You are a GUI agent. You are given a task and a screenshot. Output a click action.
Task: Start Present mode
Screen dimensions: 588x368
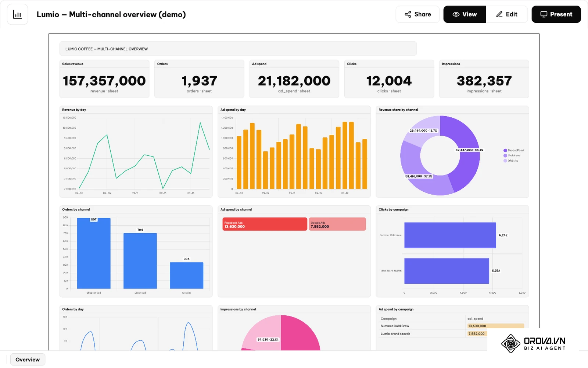click(x=556, y=14)
